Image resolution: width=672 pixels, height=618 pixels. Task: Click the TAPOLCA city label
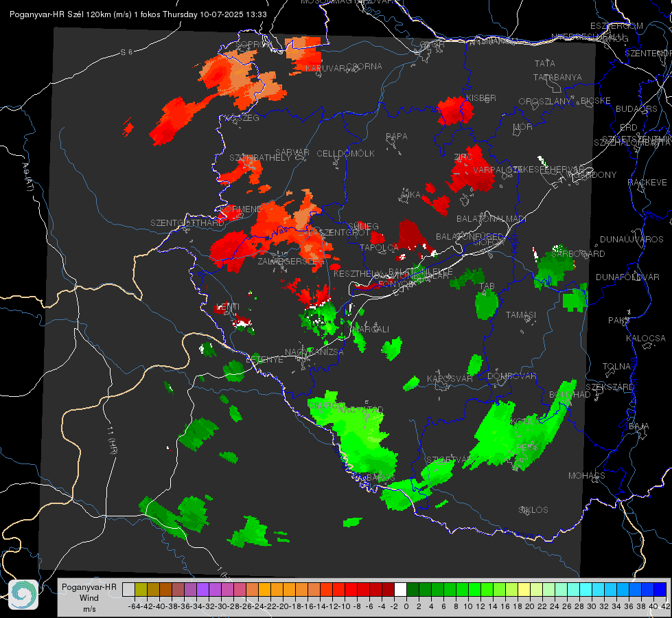coord(380,248)
